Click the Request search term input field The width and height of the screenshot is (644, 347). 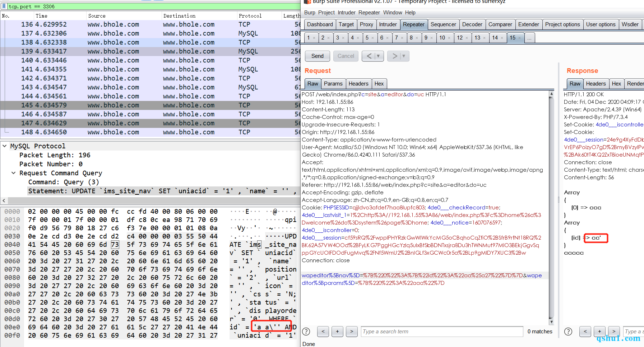442,332
